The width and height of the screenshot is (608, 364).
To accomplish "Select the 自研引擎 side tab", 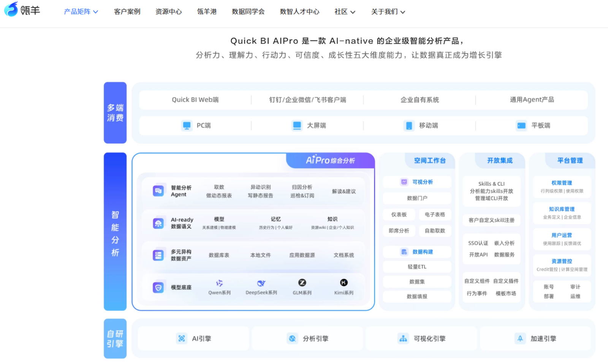I will [115, 339].
